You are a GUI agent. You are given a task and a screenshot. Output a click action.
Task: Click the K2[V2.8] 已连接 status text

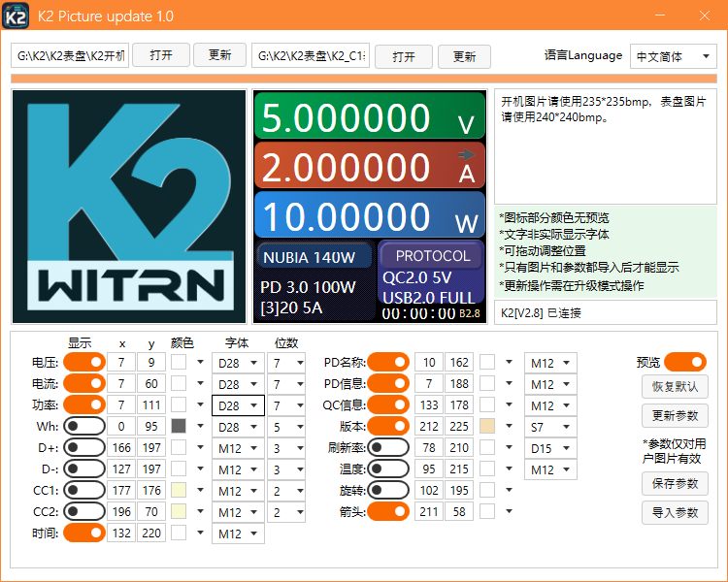(541, 312)
